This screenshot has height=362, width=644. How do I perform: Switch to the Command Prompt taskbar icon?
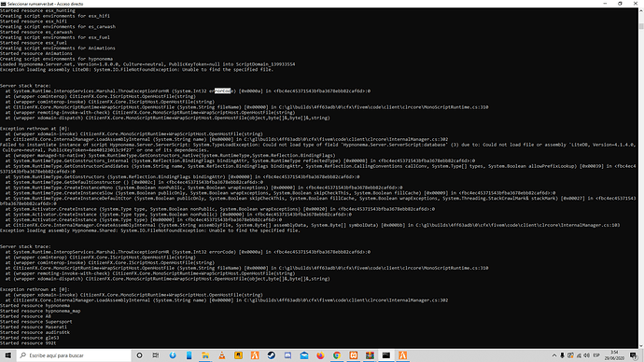pos(386,355)
